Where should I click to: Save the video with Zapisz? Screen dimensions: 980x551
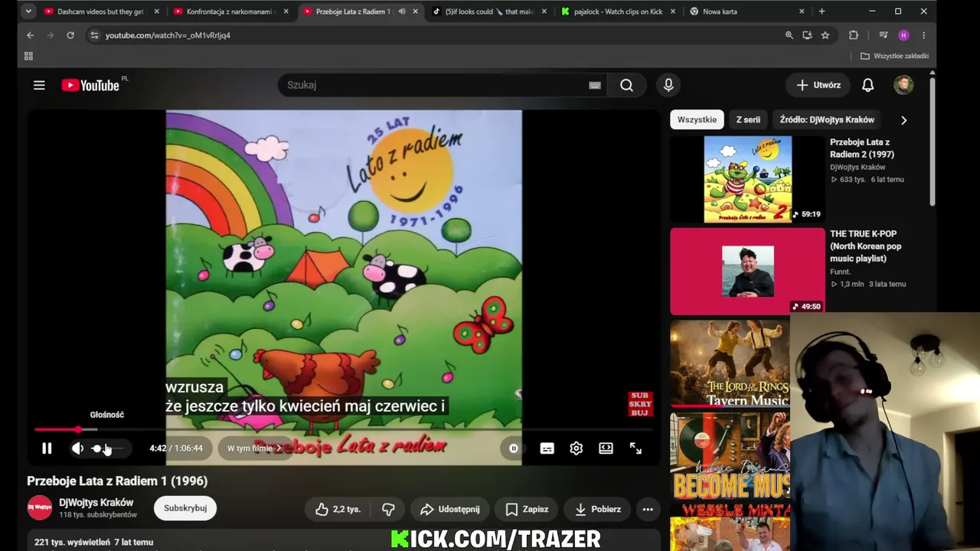pyautogui.click(x=527, y=509)
